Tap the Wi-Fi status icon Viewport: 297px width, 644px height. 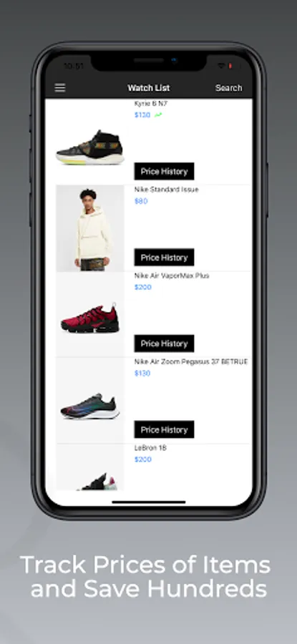pyautogui.click(x=221, y=66)
